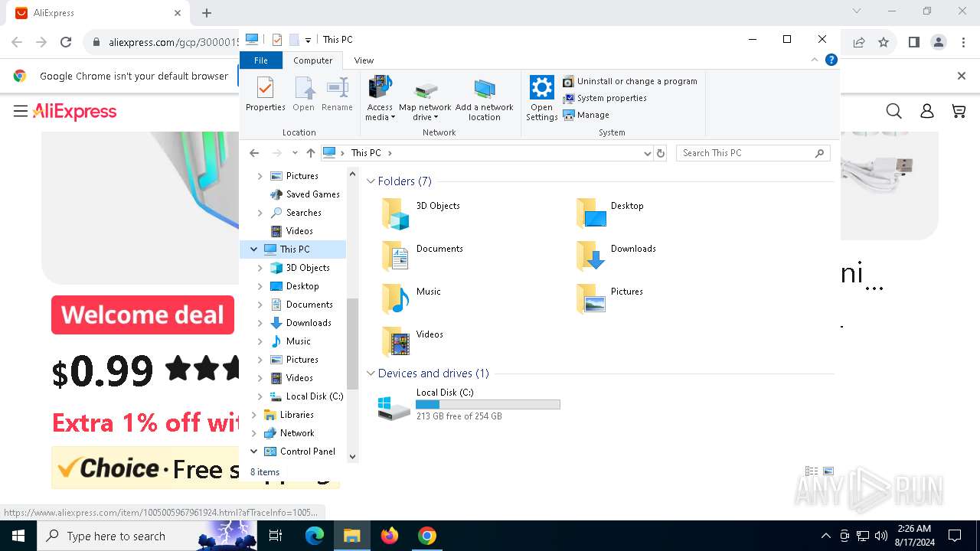Click Add a network location icon
This screenshot has width=980, height=551.
(485, 99)
